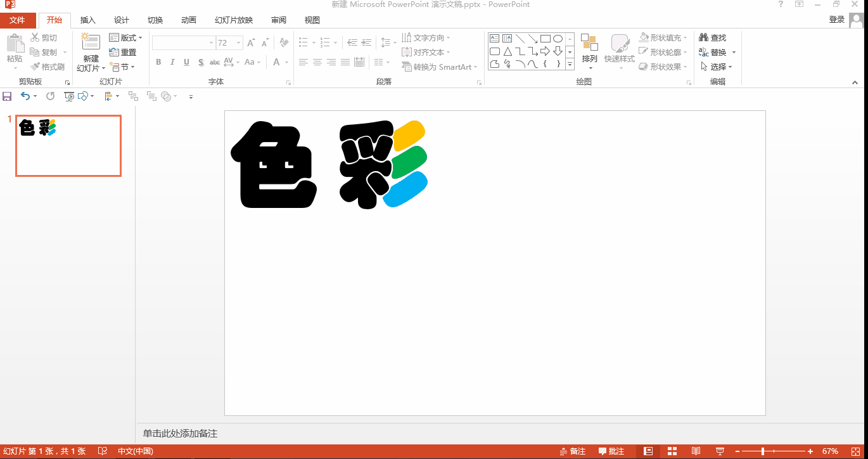Screen dimensions: 868x459
Task: Open the reading view
Action: 696,451
